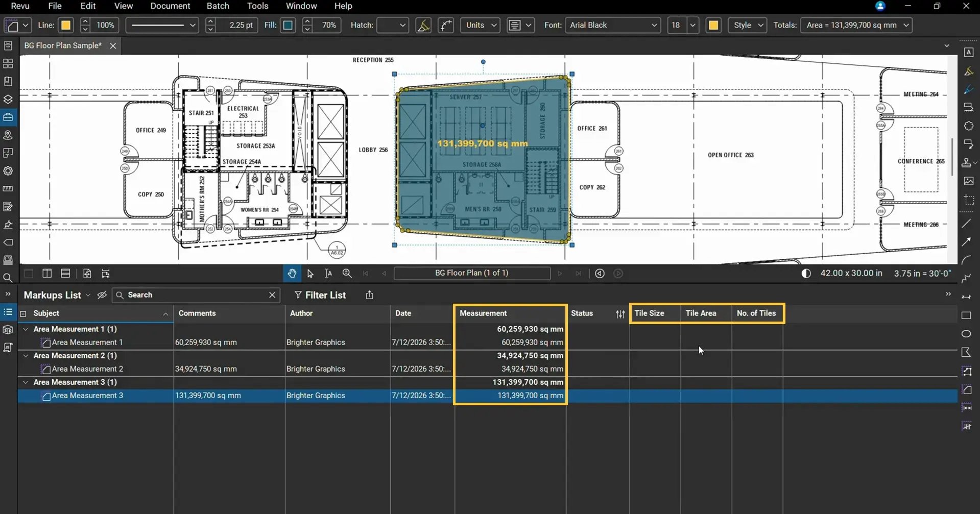Image resolution: width=980 pixels, height=514 pixels.
Task: Click the font color swatch
Action: (713, 25)
